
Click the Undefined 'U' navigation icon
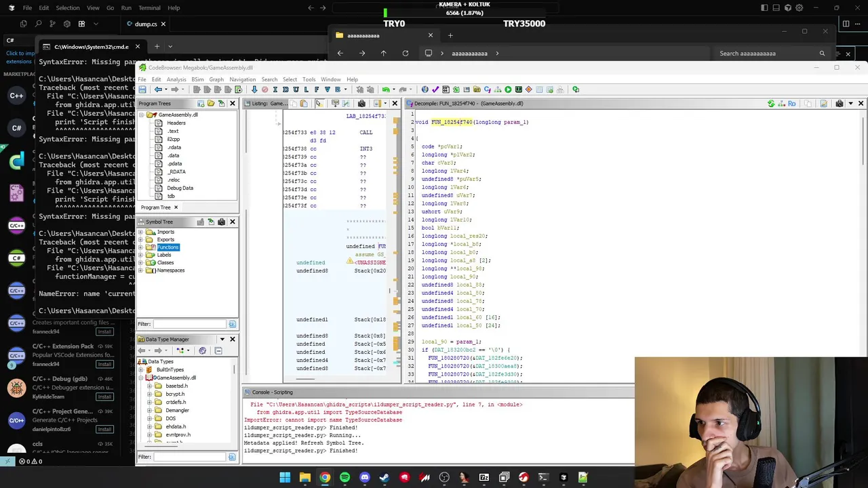pyautogui.click(x=296, y=89)
